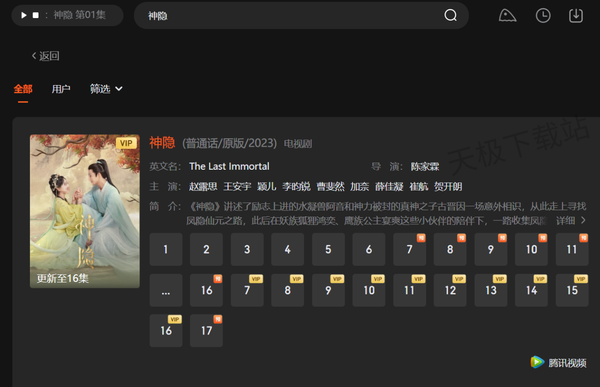Viewport: 600px width, 387px height.
Task: Click the 神隐 poster thumbnail
Action: click(85, 211)
